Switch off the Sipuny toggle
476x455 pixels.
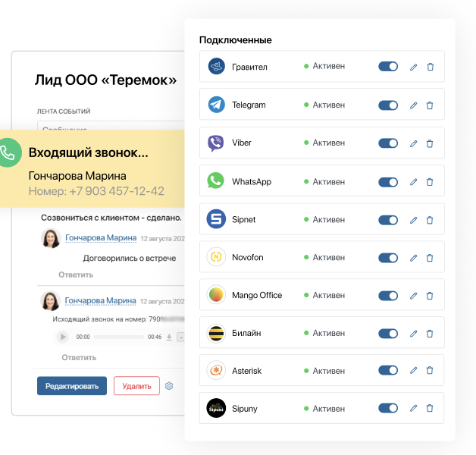[388, 409]
